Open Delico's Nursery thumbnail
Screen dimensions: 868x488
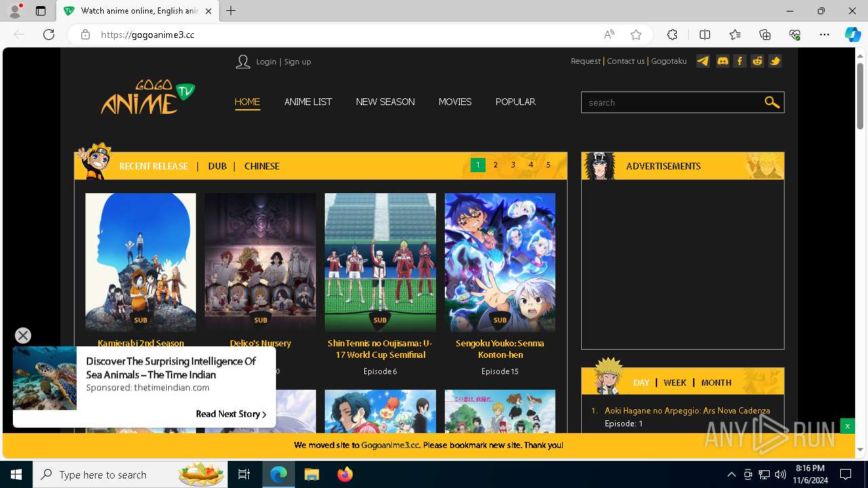[x=260, y=262]
